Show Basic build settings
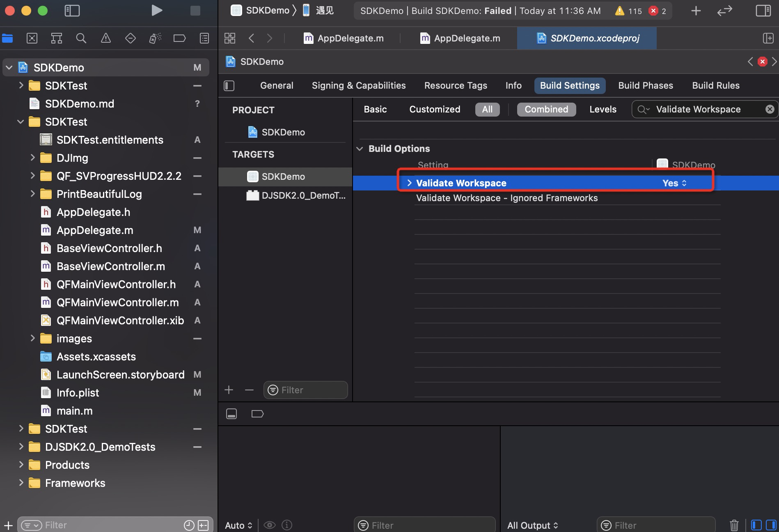779x532 pixels. [x=375, y=109]
